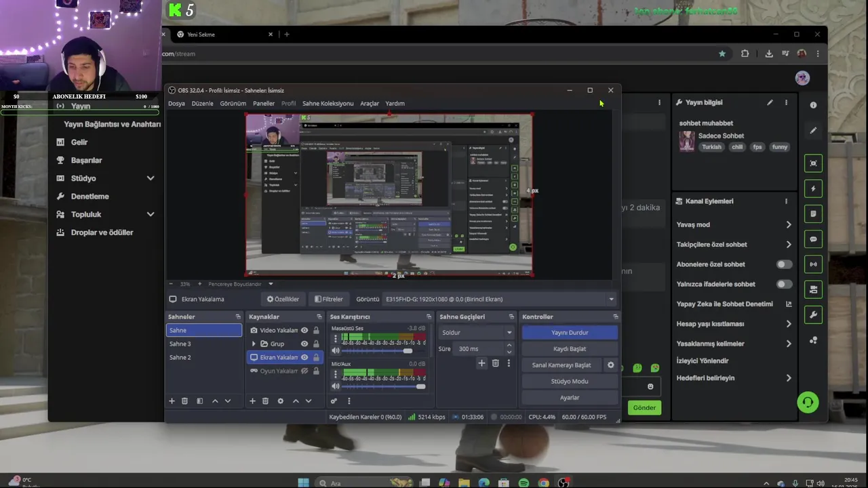Open scene filters icon in Sahneler panel
Viewport: 868px width, 488px height.
click(x=199, y=401)
